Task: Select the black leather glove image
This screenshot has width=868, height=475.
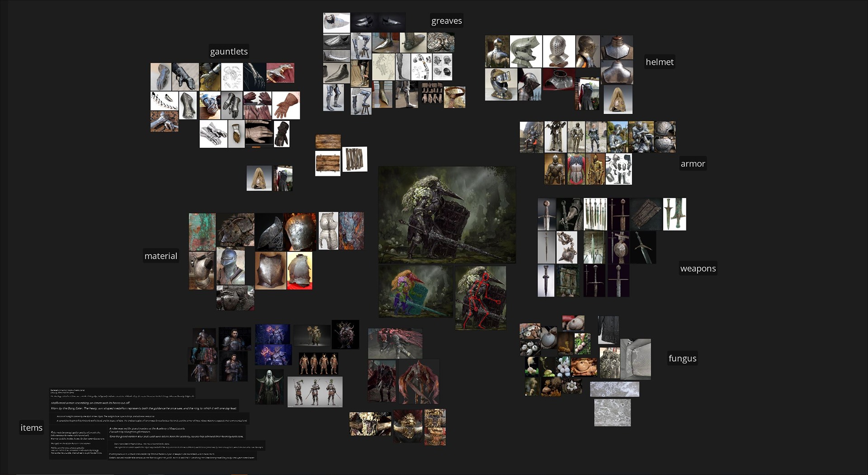Action: click(282, 134)
